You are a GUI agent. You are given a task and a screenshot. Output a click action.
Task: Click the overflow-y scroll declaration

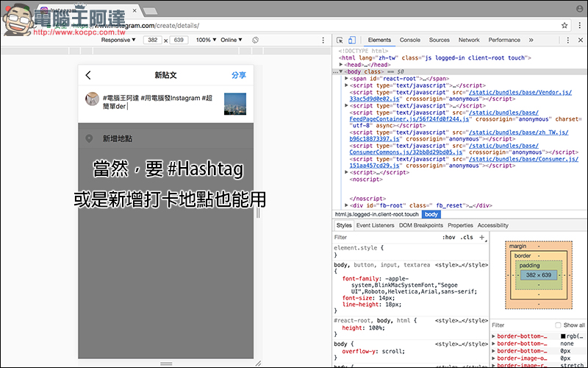coord(373,352)
